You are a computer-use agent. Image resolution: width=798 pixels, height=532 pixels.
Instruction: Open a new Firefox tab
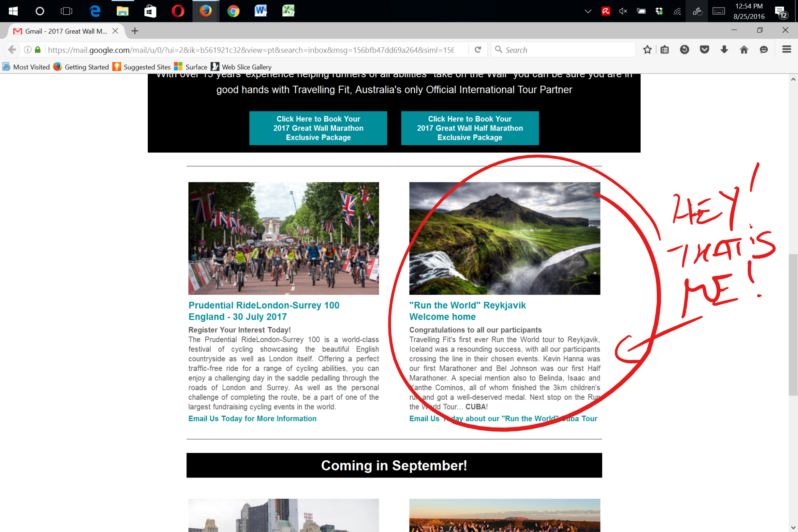(x=135, y=31)
